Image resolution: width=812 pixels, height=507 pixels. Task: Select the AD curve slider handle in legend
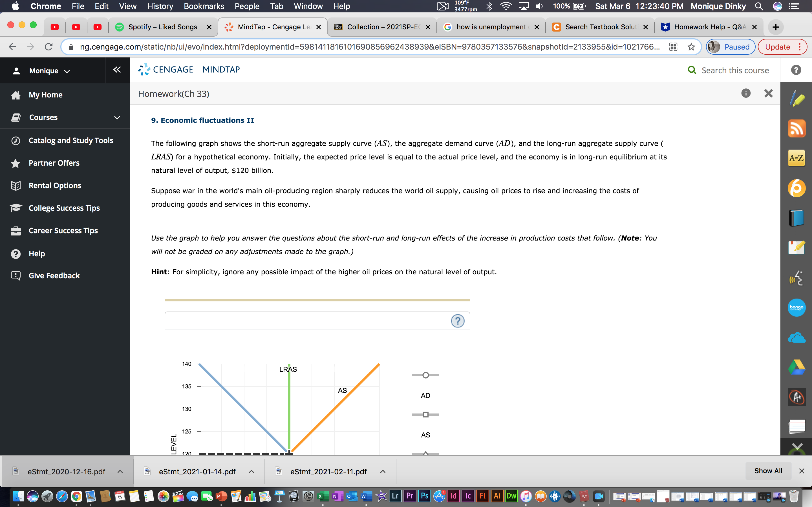[425, 375]
